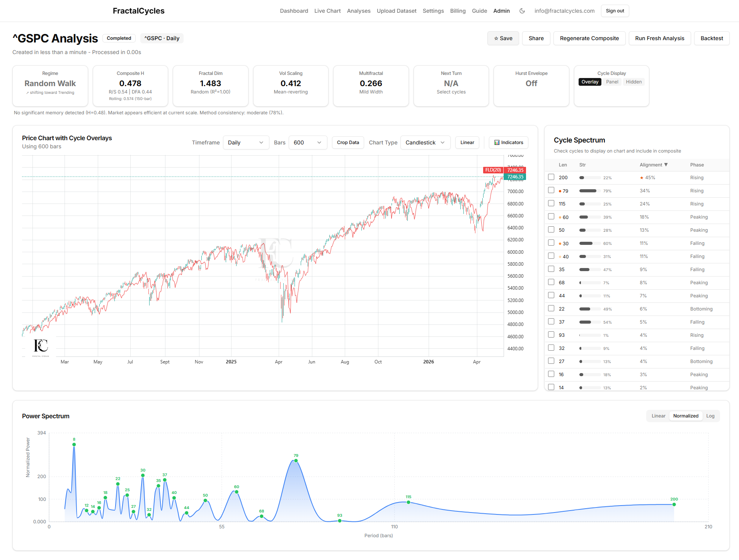This screenshot has height=560, width=739.
Task: Enable the 79 cycle checkbox
Action: [x=551, y=190]
